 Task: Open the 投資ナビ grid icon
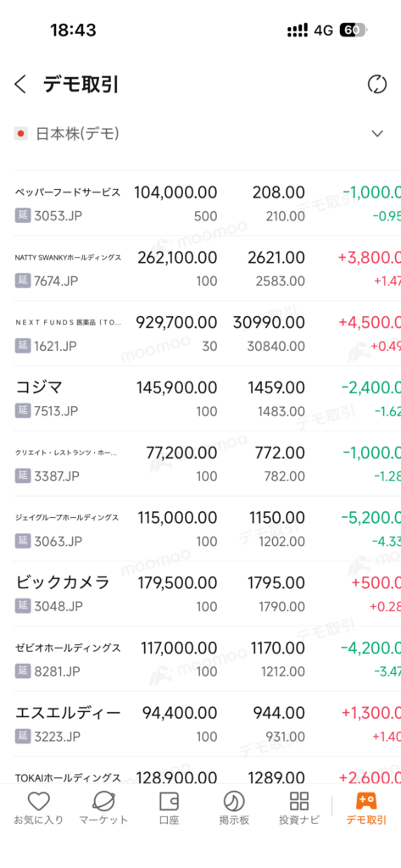click(299, 800)
